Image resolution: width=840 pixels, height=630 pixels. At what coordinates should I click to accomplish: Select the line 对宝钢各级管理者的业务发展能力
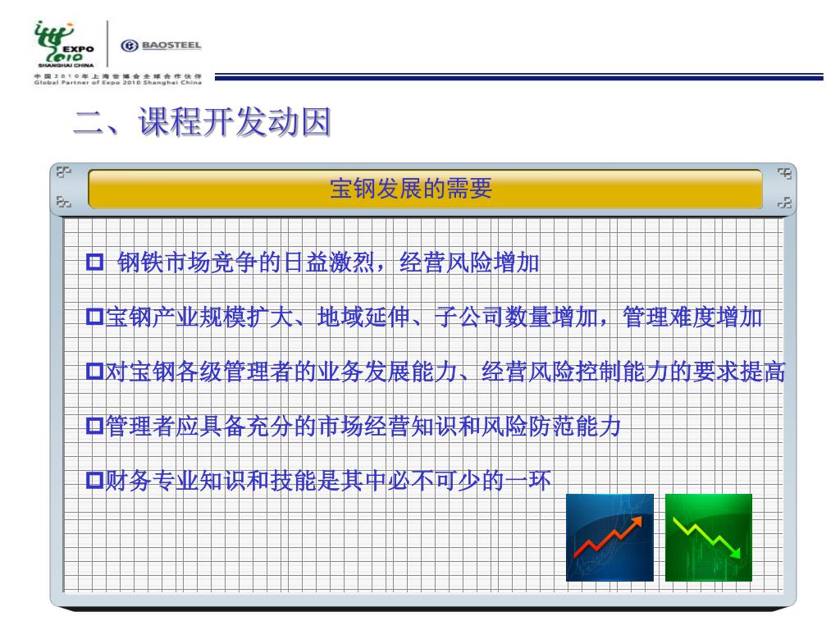[x=445, y=372]
